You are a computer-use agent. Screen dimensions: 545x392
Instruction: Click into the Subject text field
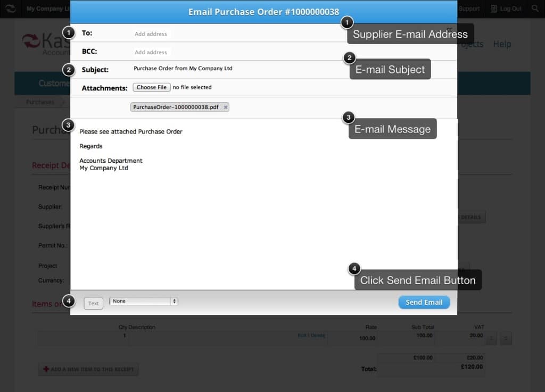[234, 69]
